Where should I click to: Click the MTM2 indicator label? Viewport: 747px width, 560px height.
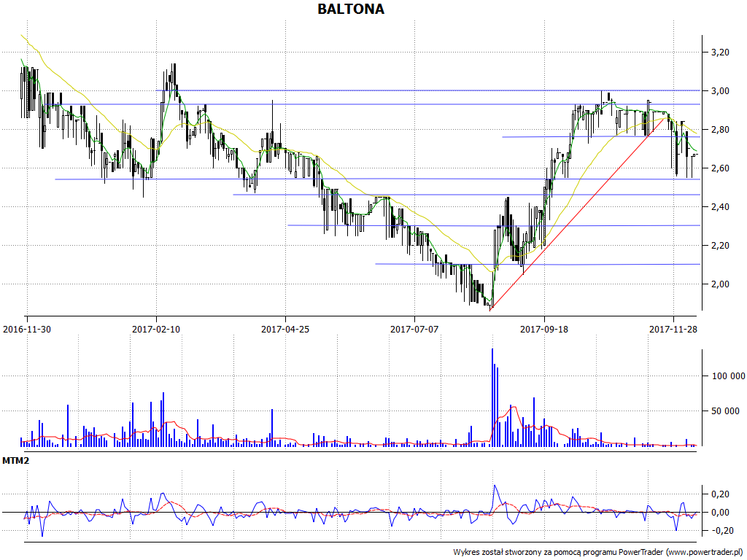click(16, 461)
